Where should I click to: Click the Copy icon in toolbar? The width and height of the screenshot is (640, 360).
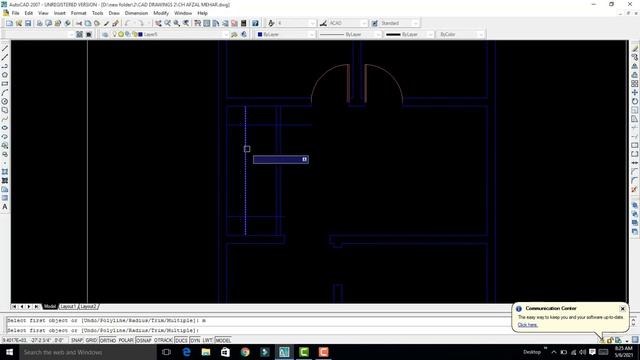[x=88, y=23]
